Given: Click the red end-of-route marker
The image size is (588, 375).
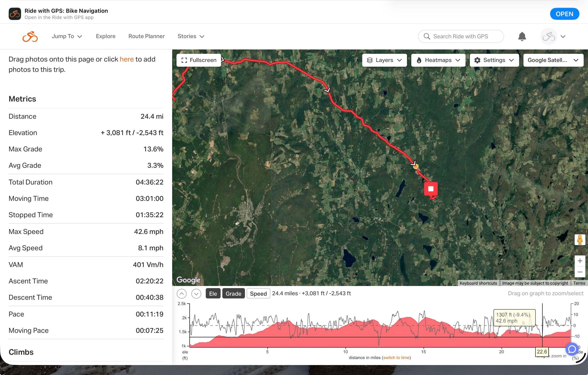Looking at the screenshot, I should [431, 189].
